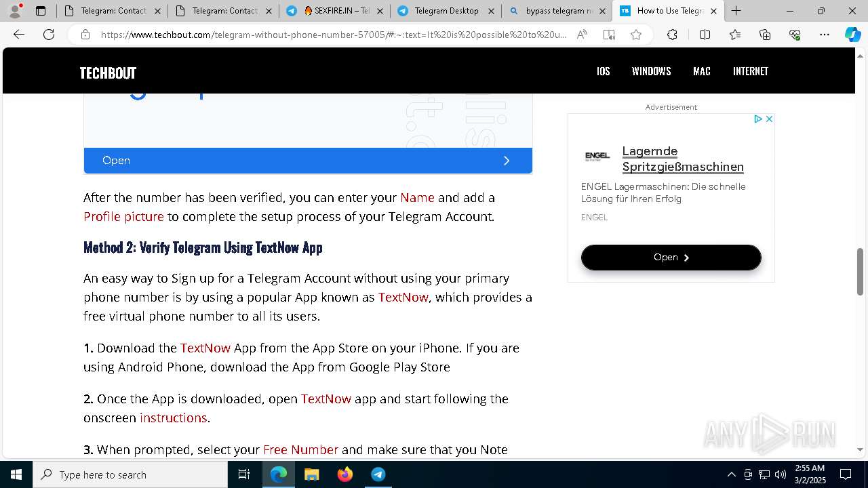Click TextNow link after "known as"
The height and width of the screenshot is (488, 868).
tap(403, 298)
